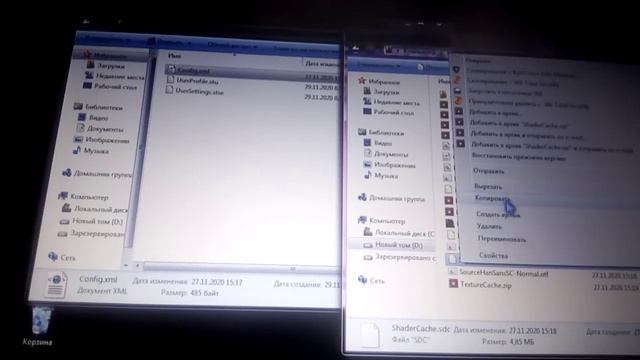Open Изображения in right window sidebar

pos(389,165)
